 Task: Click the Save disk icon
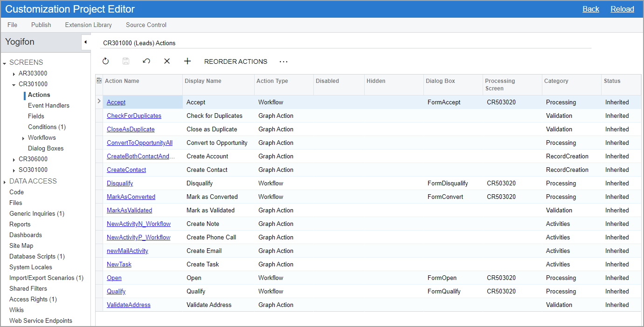click(126, 61)
